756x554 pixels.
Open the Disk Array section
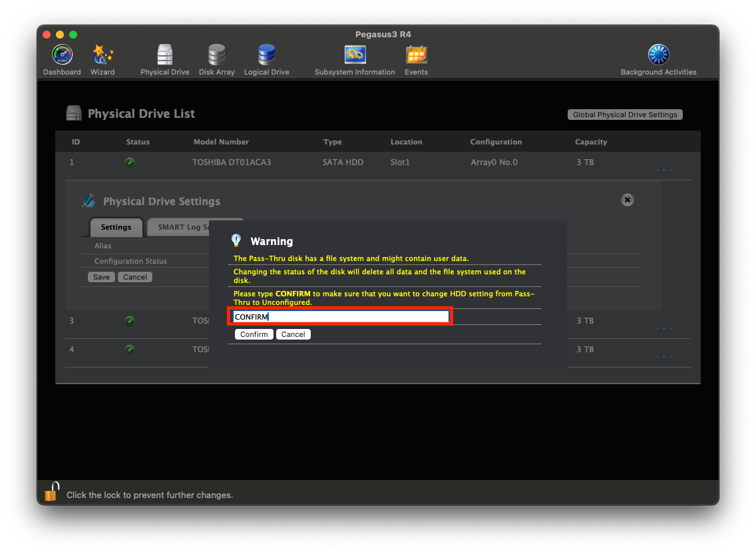coord(216,61)
